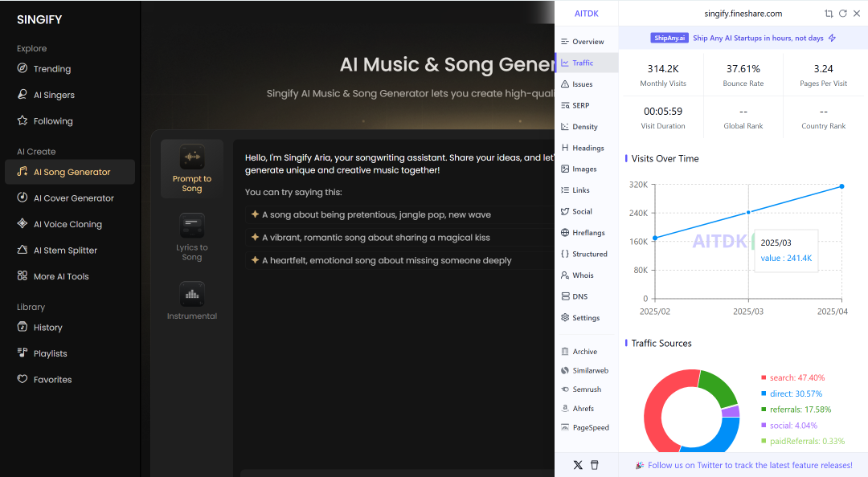Click the 2025/03 data point on chart
Viewport: 868px width, 477px height.
(x=748, y=213)
